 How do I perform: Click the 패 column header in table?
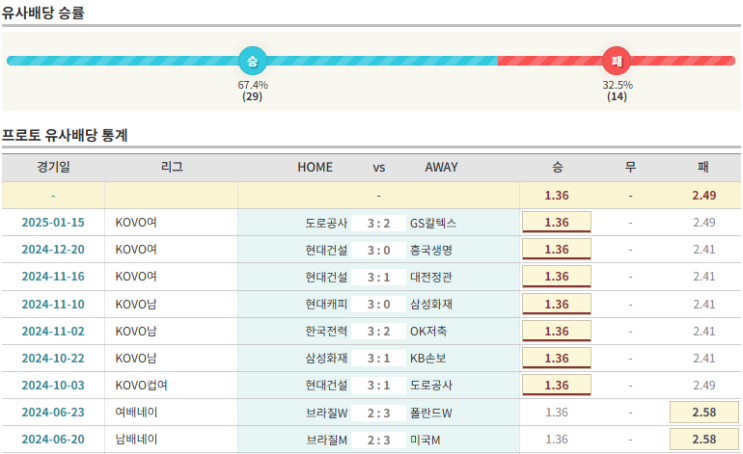click(x=703, y=167)
